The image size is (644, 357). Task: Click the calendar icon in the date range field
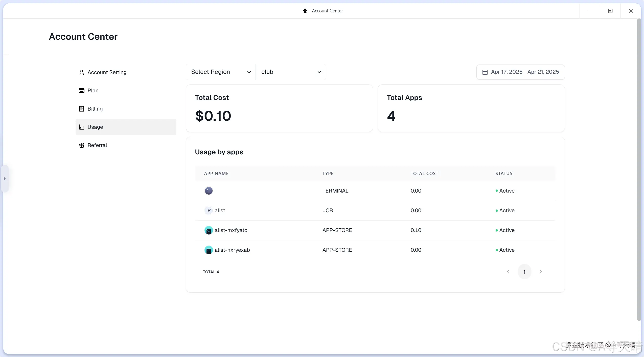pyautogui.click(x=485, y=72)
